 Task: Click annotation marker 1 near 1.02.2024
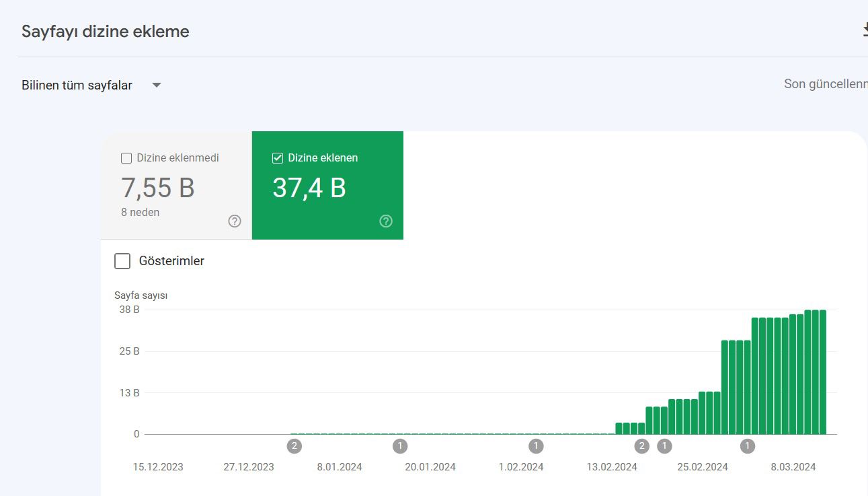click(536, 446)
